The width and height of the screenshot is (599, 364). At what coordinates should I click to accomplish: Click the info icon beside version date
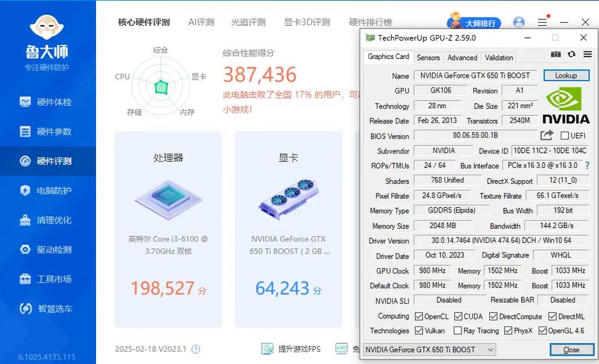point(196,349)
